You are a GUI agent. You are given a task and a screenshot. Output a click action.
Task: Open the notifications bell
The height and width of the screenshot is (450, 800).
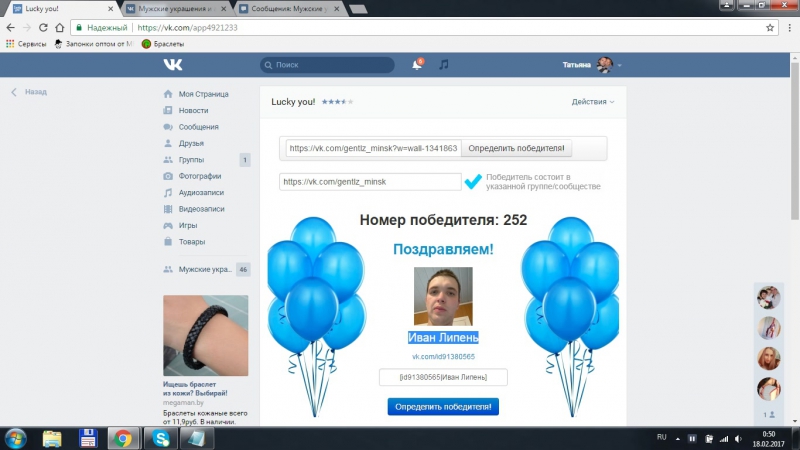[x=417, y=65]
